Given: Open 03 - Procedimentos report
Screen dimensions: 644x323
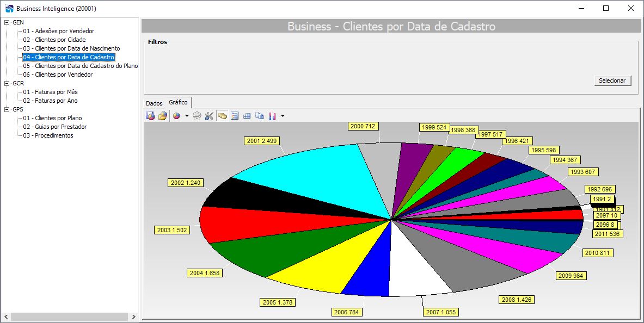Looking at the screenshot, I should [48, 135].
